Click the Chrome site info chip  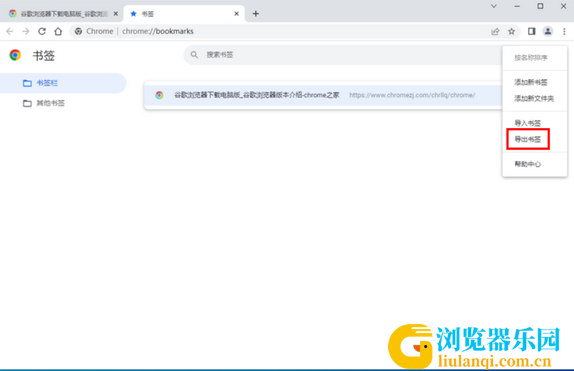tap(94, 31)
